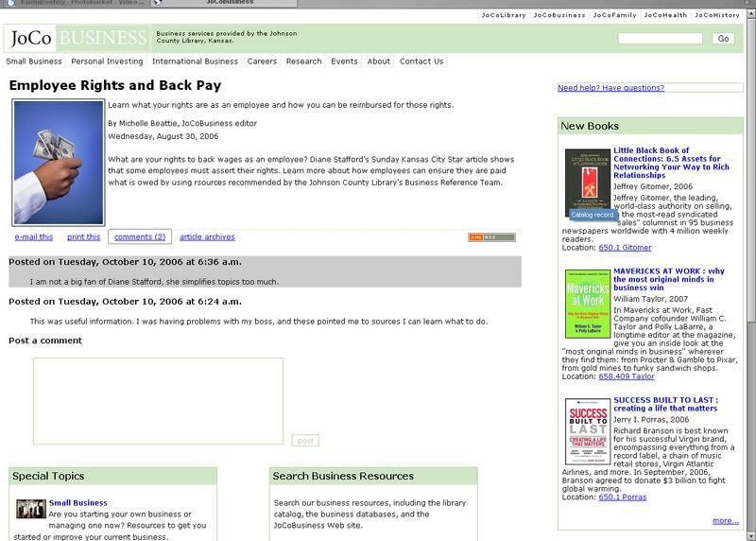The height and width of the screenshot is (541, 756).
Task: Go to JoCoFamily site link
Action: pos(615,15)
